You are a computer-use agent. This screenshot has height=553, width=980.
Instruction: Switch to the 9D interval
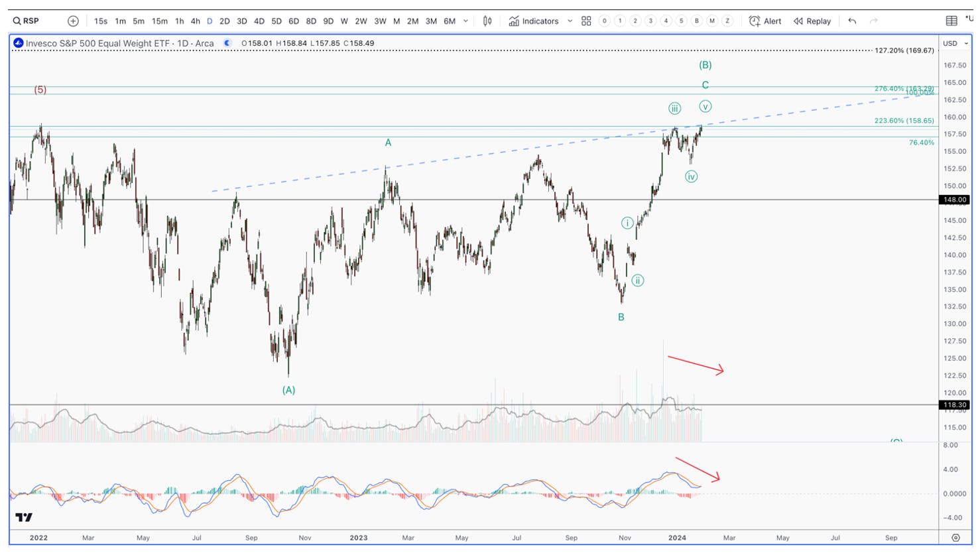(x=328, y=21)
